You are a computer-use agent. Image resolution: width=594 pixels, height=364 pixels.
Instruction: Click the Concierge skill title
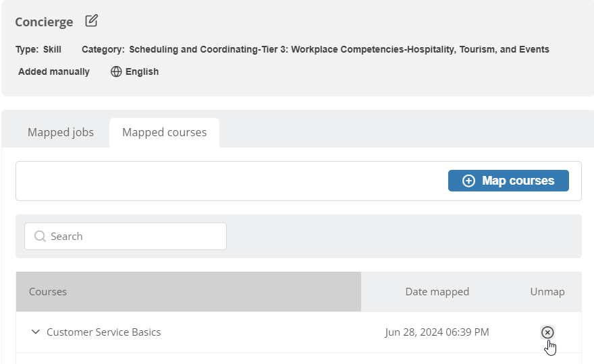pos(44,22)
